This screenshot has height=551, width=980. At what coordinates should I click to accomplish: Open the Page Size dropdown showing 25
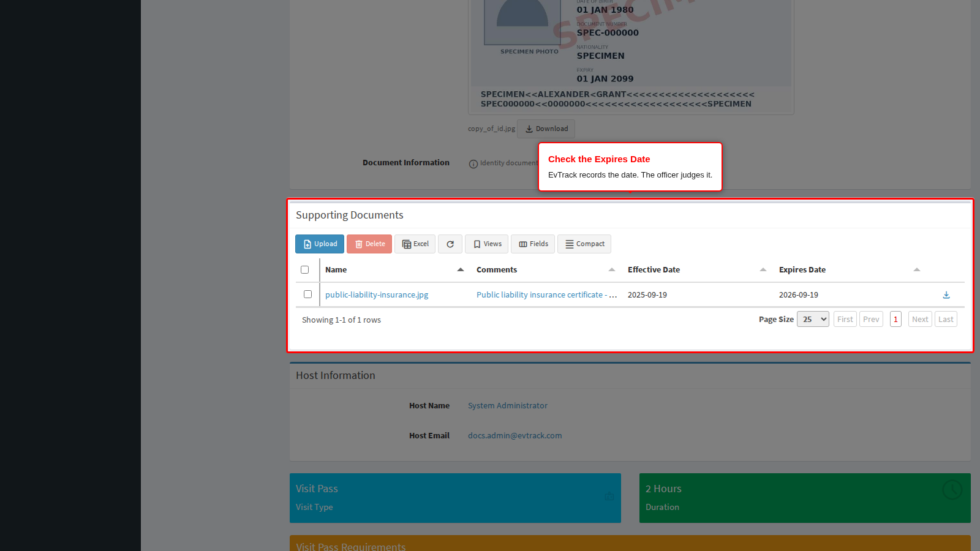813,319
